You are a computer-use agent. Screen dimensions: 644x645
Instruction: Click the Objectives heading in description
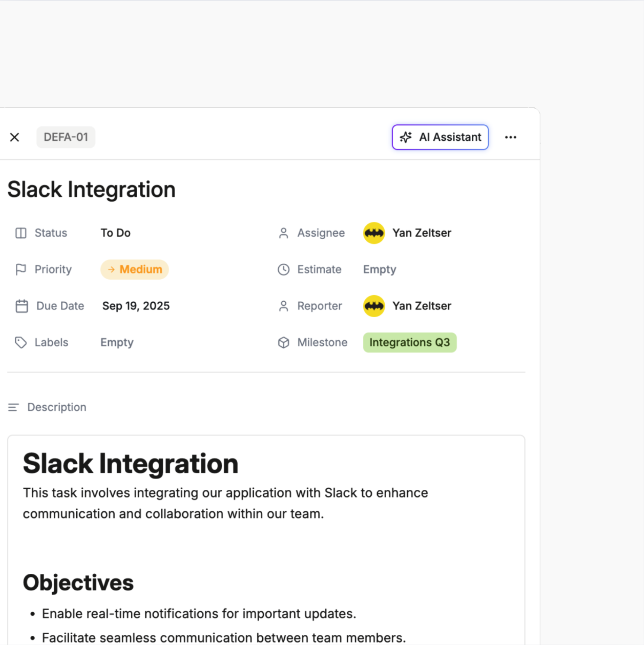[x=78, y=583]
